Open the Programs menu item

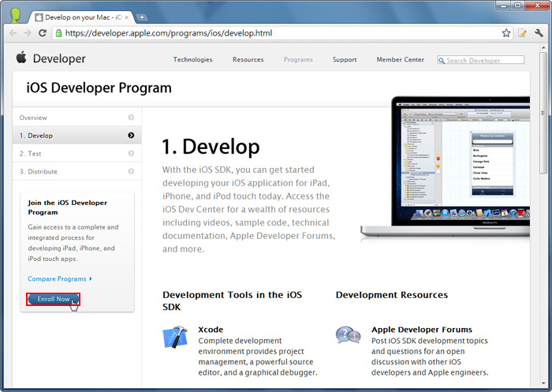(x=298, y=59)
